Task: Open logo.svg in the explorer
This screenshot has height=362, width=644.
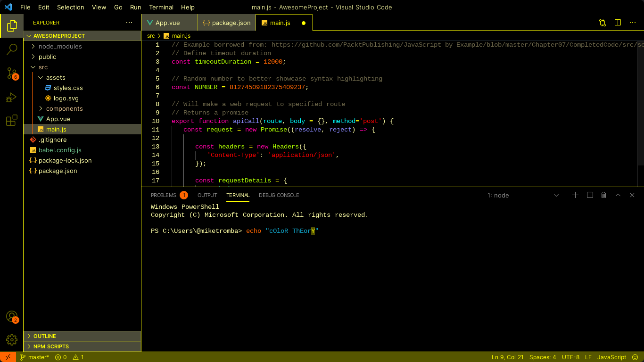Action: 82,98
